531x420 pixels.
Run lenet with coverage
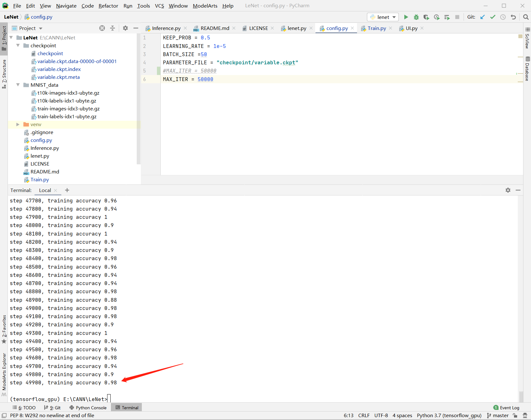click(426, 17)
